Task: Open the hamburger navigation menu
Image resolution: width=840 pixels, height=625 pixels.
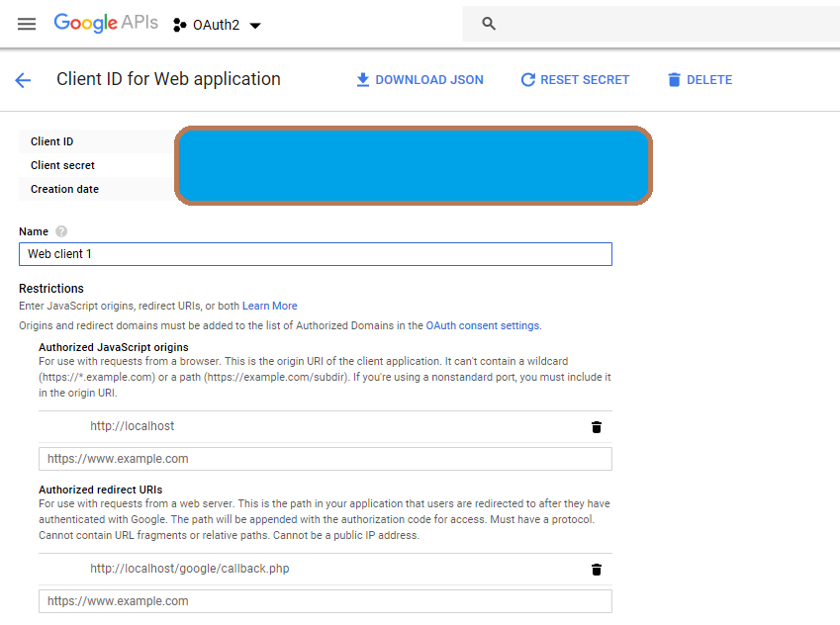Action: [27, 24]
